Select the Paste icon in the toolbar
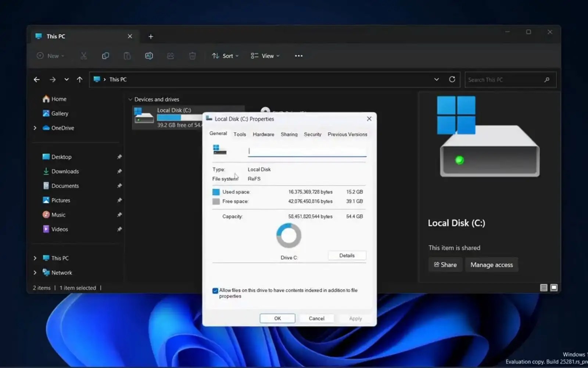The height and width of the screenshot is (368, 588). (127, 56)
